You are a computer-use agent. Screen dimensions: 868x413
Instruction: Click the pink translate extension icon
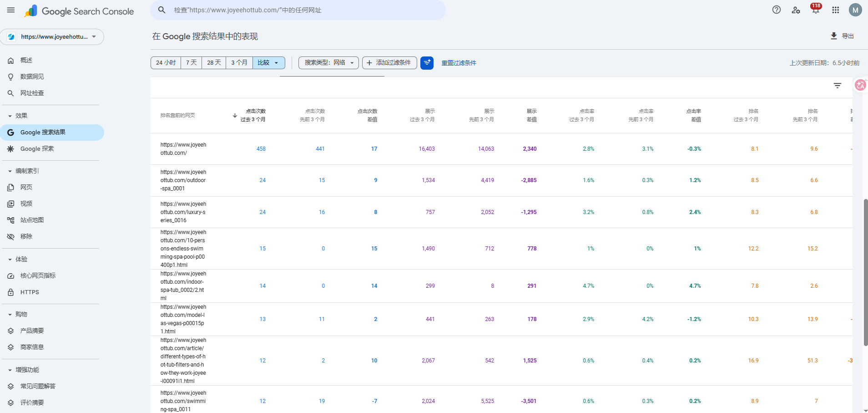(x=860, y=85)
